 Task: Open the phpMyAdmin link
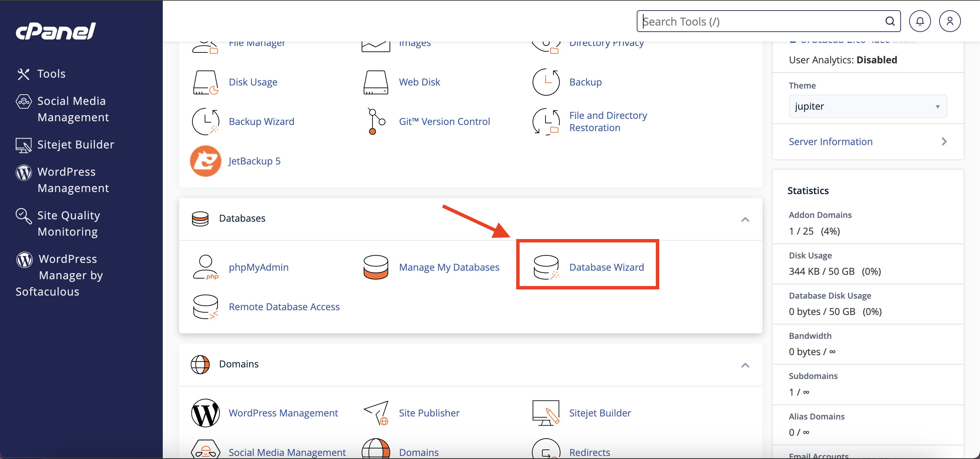pos(259,267)
